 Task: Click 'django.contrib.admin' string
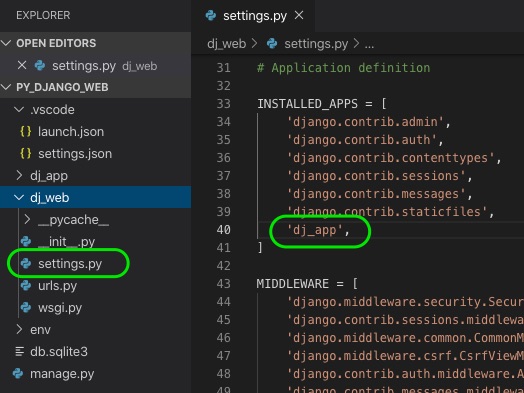[x=365, y=122]
